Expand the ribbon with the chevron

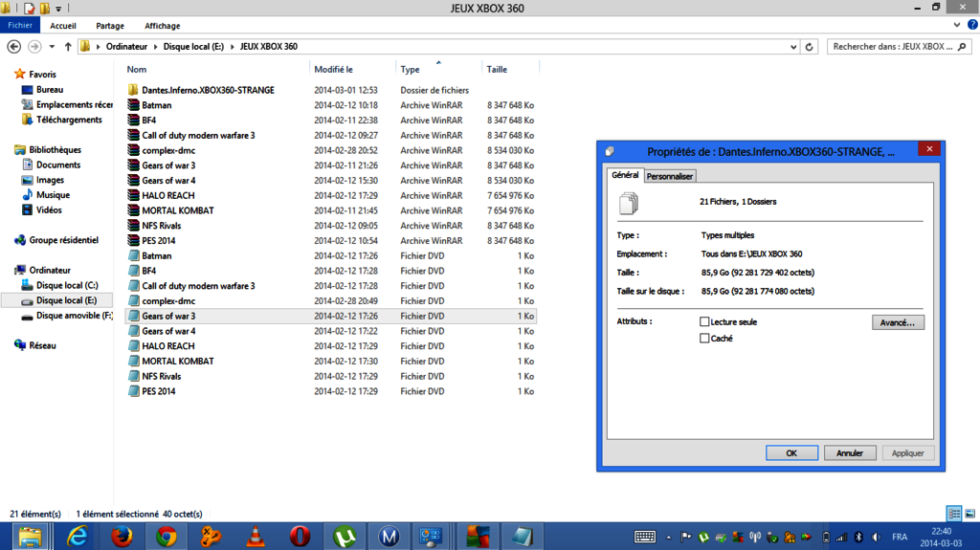pyautogui.click(x=957, y=25)
